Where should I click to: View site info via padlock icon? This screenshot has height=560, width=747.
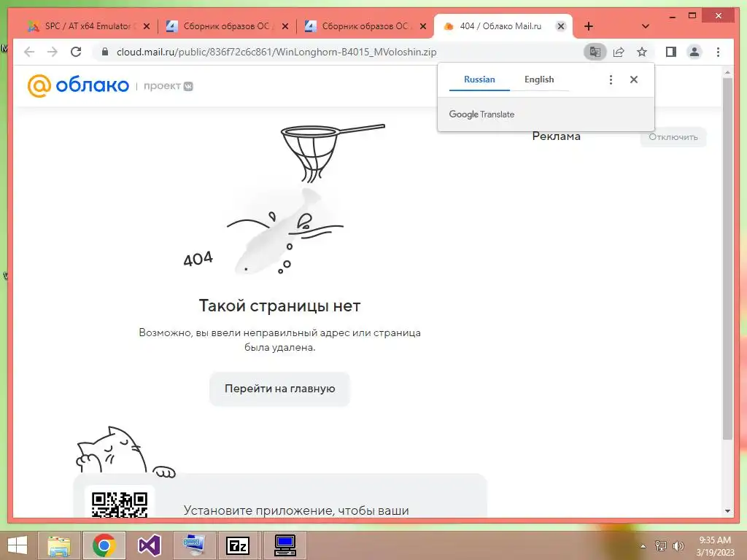[x=105, y=52]
